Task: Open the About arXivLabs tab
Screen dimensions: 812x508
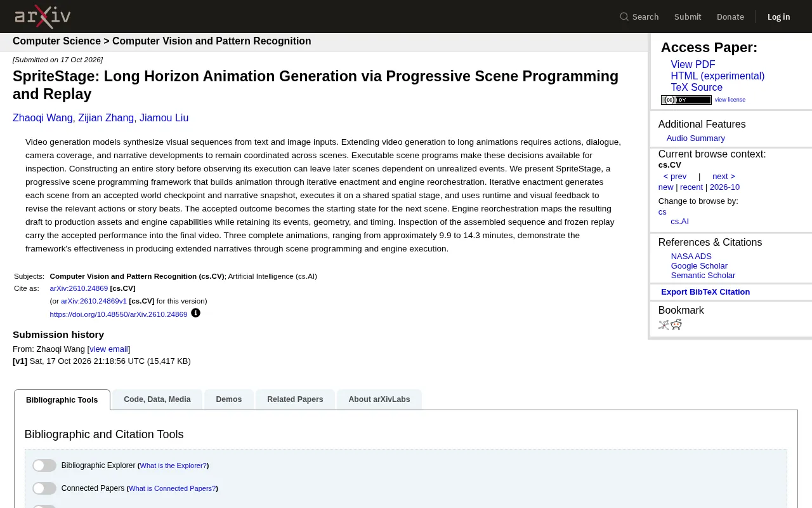Action: click(379, 399)
